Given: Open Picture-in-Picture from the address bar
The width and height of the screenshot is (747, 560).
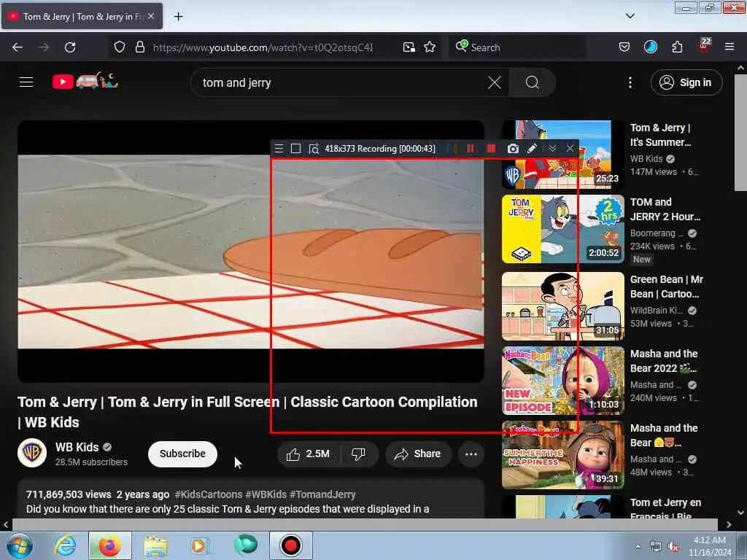Looking at the screenshot, I should 409,47.
